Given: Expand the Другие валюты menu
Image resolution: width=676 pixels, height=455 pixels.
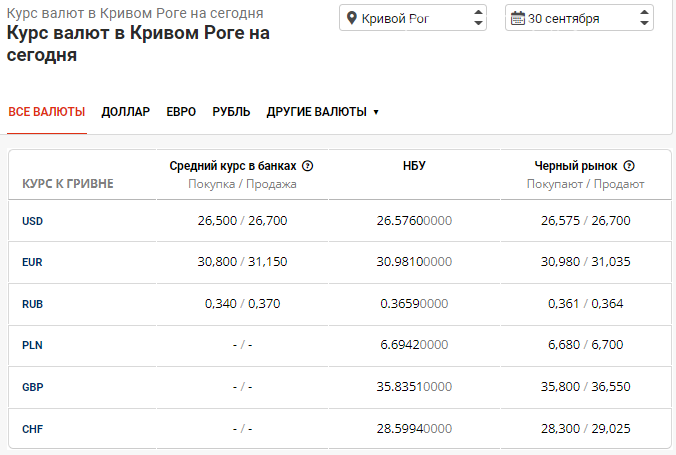Looking at the screenshot, I should click(322, 111).
